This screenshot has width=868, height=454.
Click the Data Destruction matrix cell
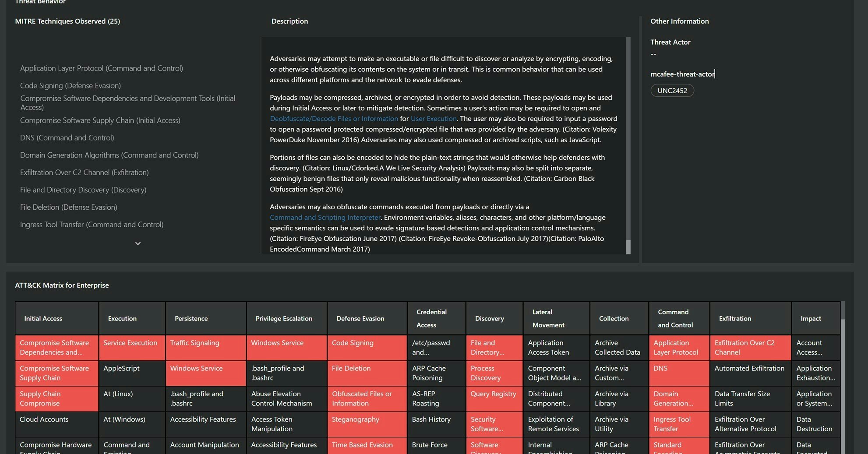click(816, 424)
